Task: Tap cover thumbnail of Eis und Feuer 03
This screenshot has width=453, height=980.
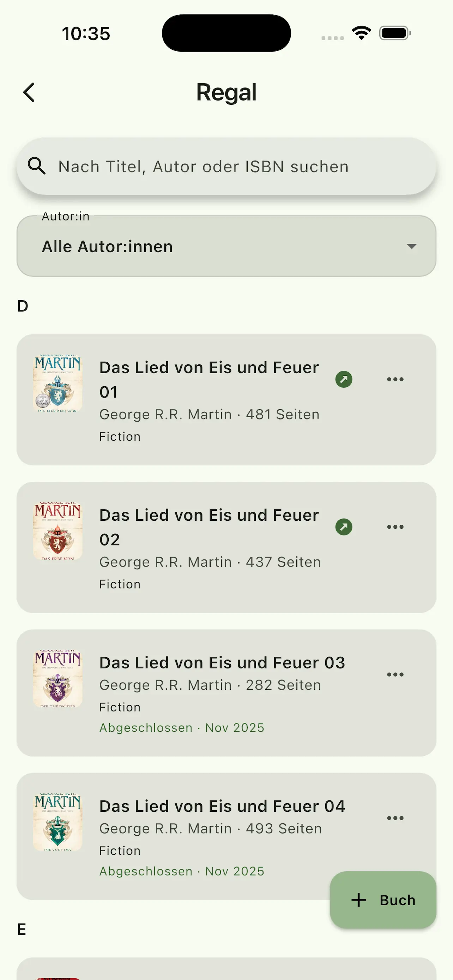Action: tap(58, 679)
